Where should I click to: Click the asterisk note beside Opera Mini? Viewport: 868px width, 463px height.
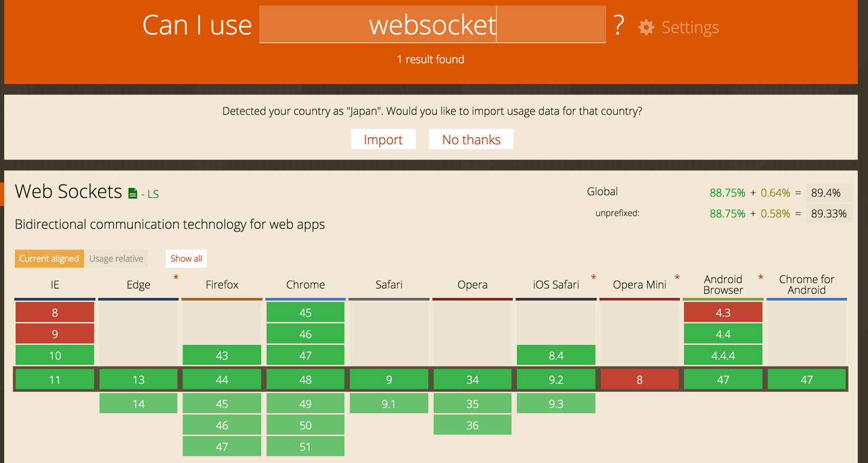tap(677, 278)
